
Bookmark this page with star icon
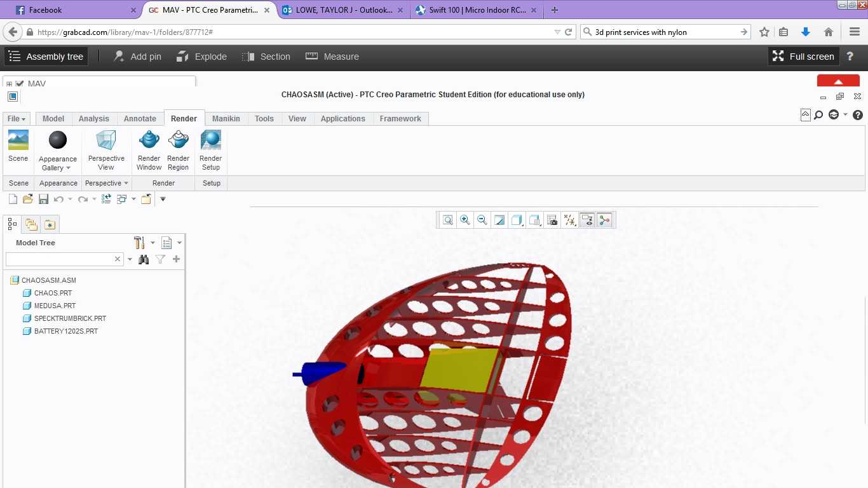pyautogui.click(x=764, y=32)
